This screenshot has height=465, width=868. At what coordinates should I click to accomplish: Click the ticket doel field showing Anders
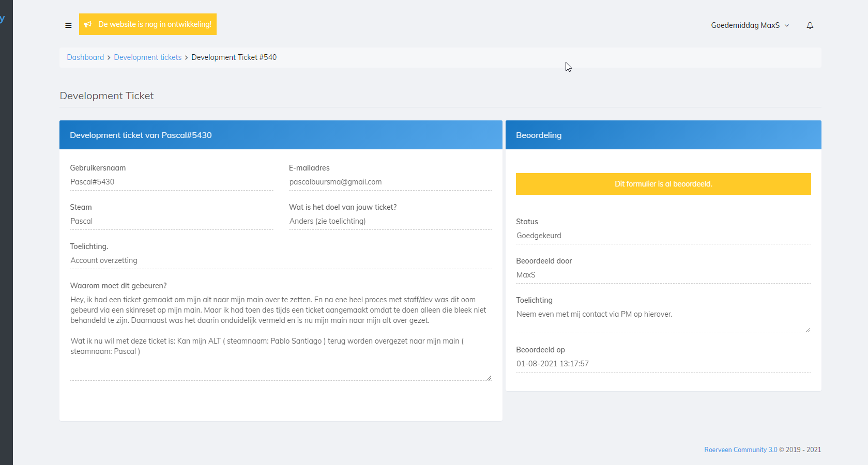click(390, 221)
